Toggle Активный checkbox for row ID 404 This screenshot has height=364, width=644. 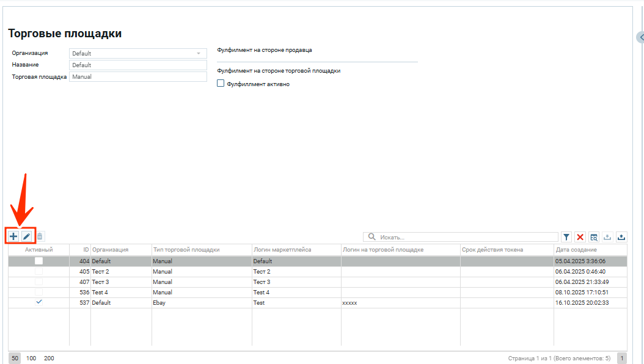click(x=38, y=261)
